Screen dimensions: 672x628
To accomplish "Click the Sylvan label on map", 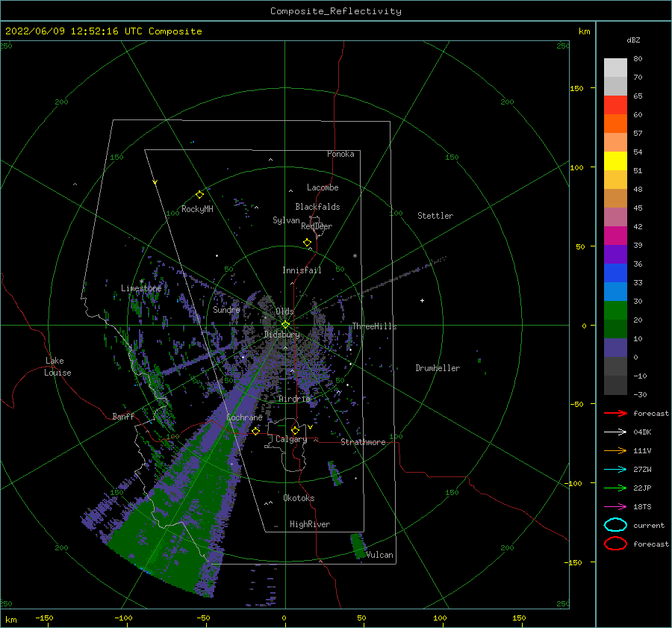I will point(286,220).
